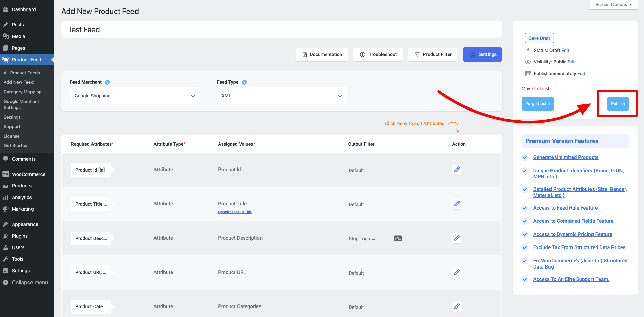644x317 pixels.
Task: Click the Test Feed title input field
Action: [282, 29]
